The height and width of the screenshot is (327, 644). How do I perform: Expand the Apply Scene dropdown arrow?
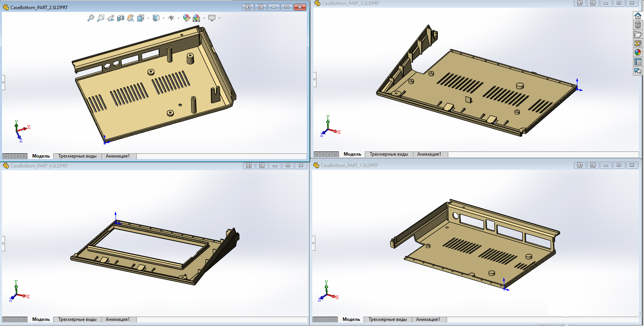click(204, 18)
